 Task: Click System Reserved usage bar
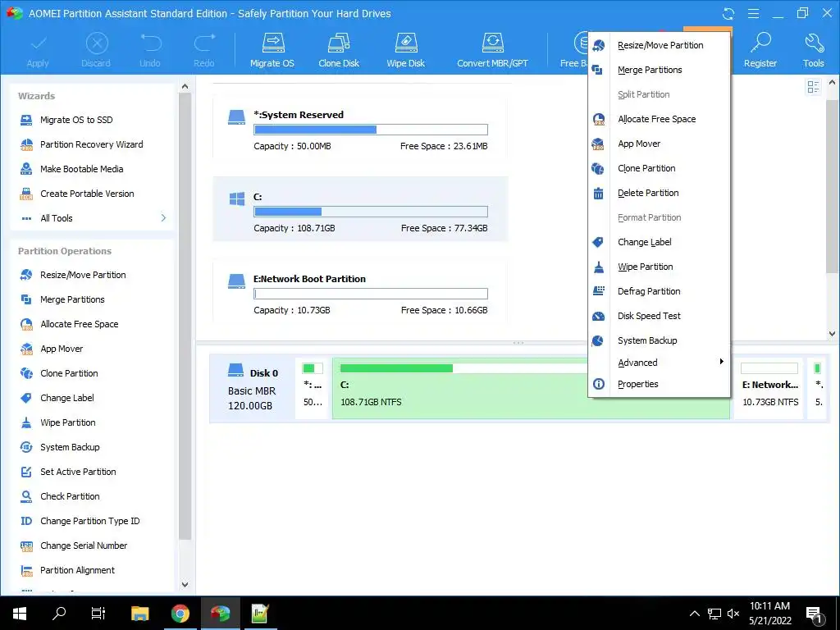click(371, 130)
